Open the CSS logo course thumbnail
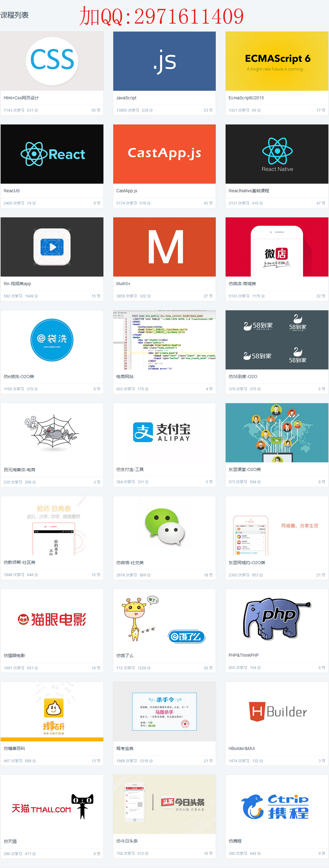The image size is (329, 868). tap(52, 61)
